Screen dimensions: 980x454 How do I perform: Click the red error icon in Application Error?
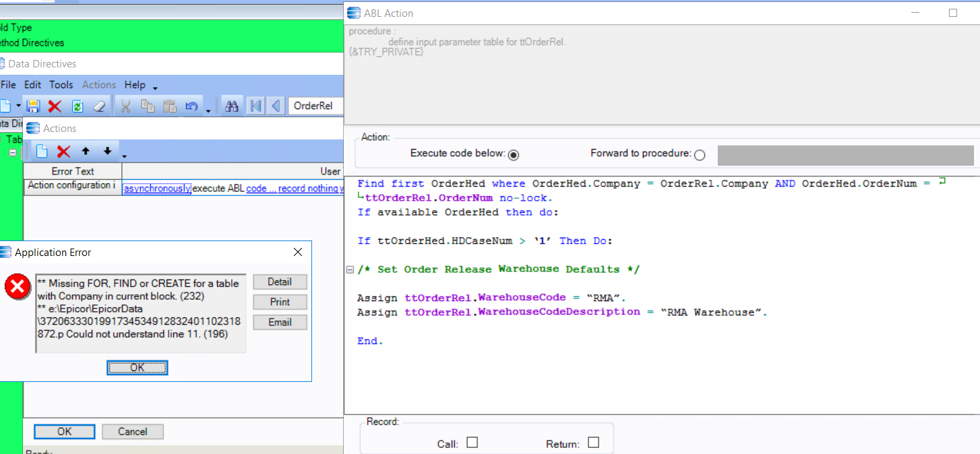point(18,287)
